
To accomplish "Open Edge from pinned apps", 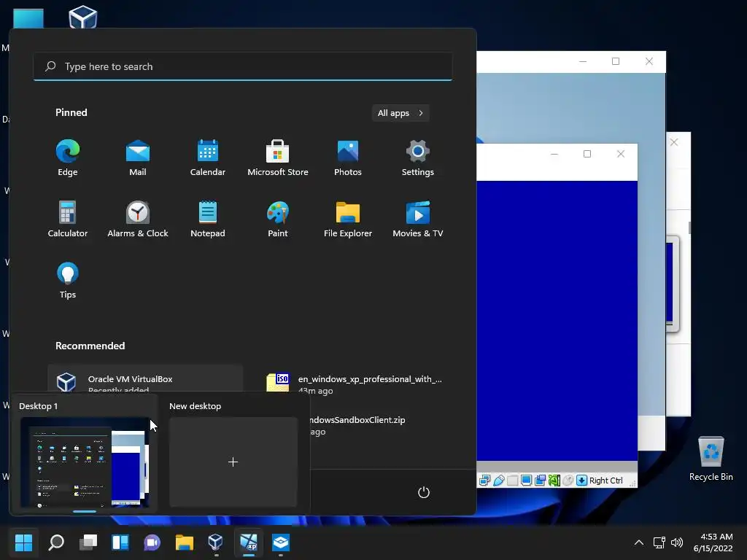I will point(68,158).
